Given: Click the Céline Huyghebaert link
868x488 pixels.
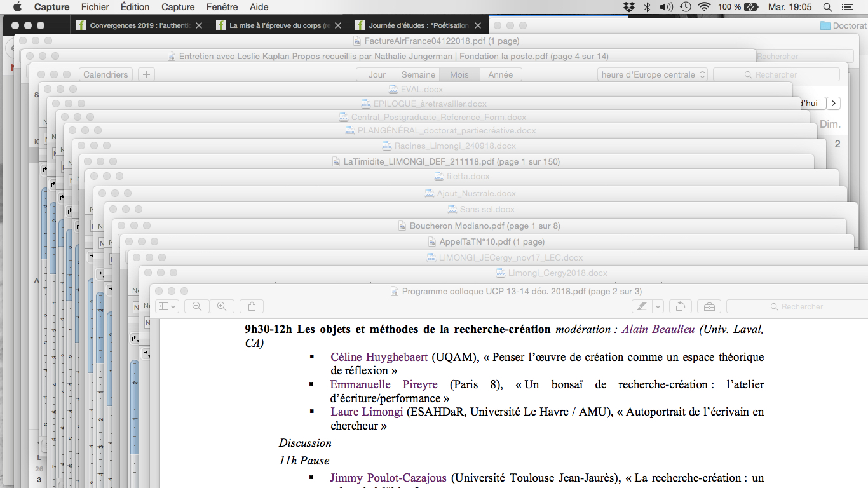Looking at the screenshot, I should coord(379,357).
